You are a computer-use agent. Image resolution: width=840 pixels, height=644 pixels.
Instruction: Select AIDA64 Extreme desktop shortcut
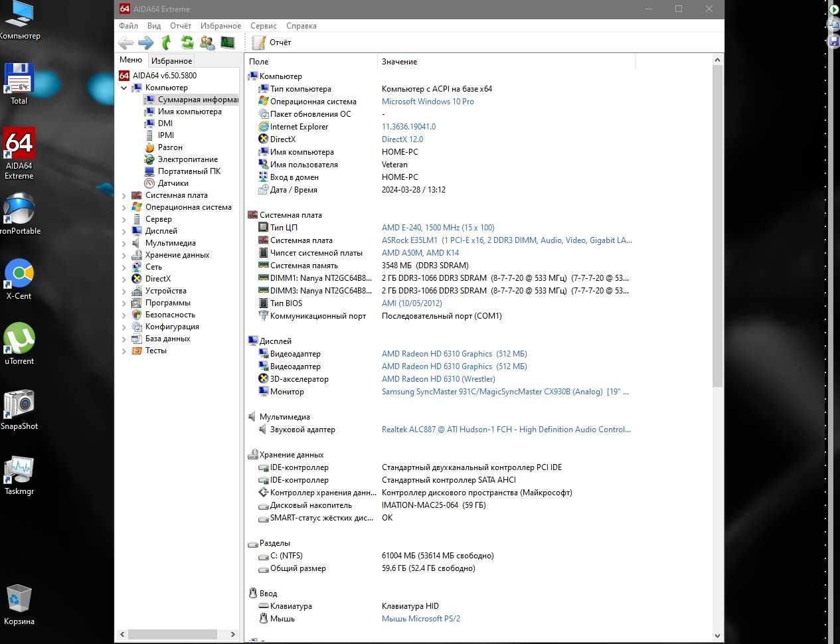click(19, 154)
